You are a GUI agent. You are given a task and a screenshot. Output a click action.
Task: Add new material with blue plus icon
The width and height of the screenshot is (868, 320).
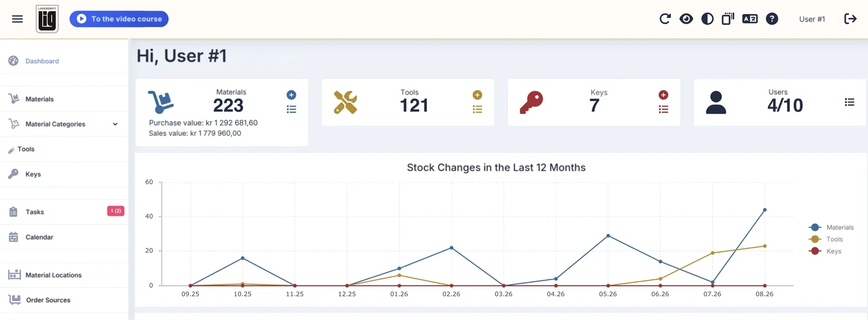(291, 95)
